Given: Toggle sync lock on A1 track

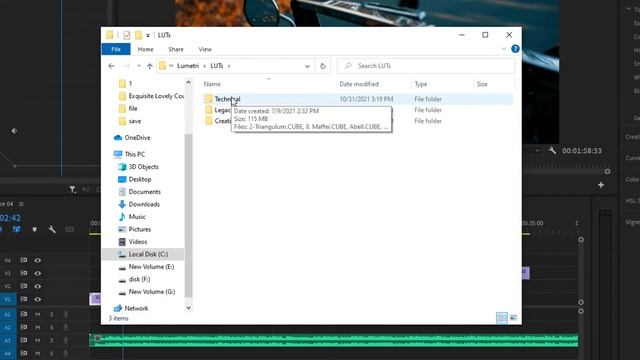Looking at the screenshot, I should (24, 315).
